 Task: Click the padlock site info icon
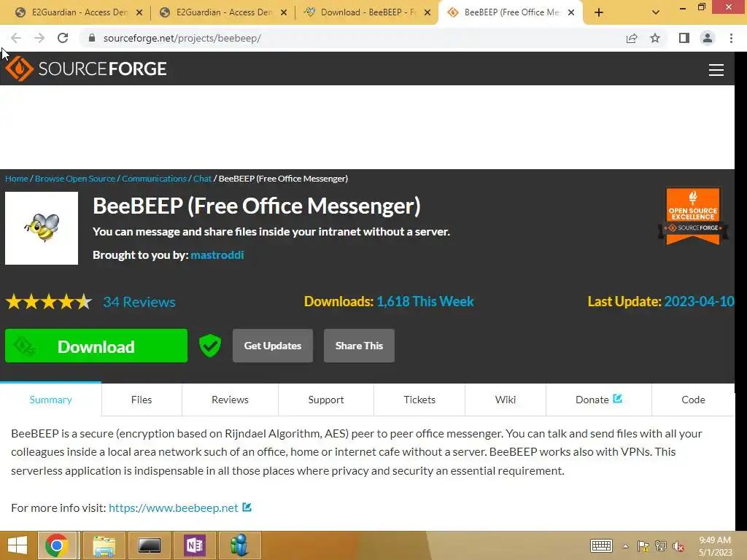point(92,38)
